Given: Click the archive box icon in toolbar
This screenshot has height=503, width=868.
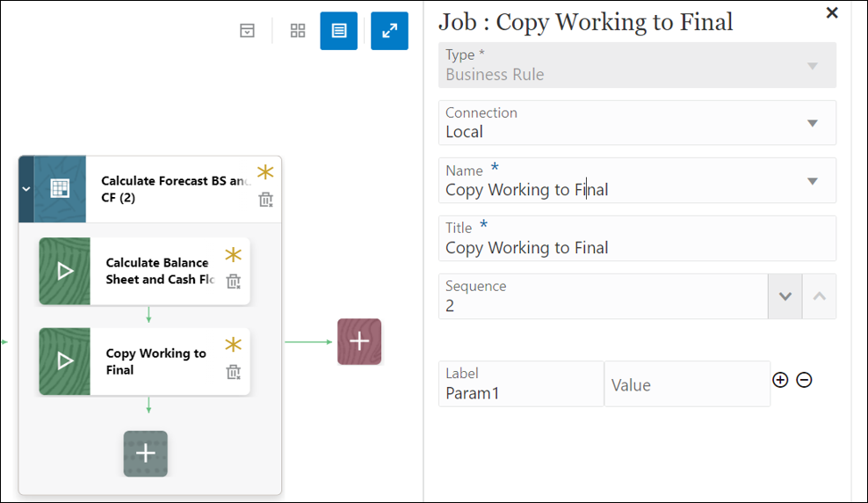Looking at the screenshot, I should pyautogui.click(x=247, y=31).
